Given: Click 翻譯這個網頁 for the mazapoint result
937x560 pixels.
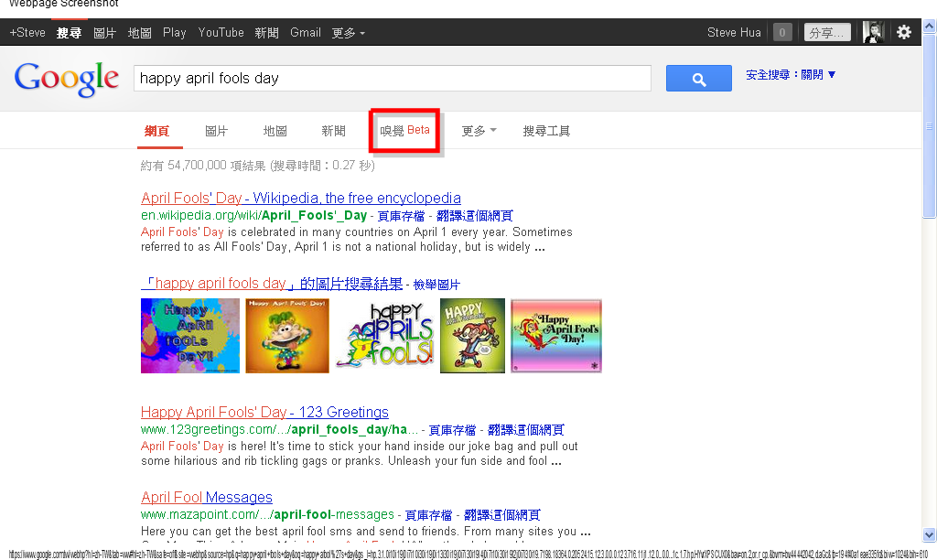Looking at the screenshot, I should [x=502, y=515].
